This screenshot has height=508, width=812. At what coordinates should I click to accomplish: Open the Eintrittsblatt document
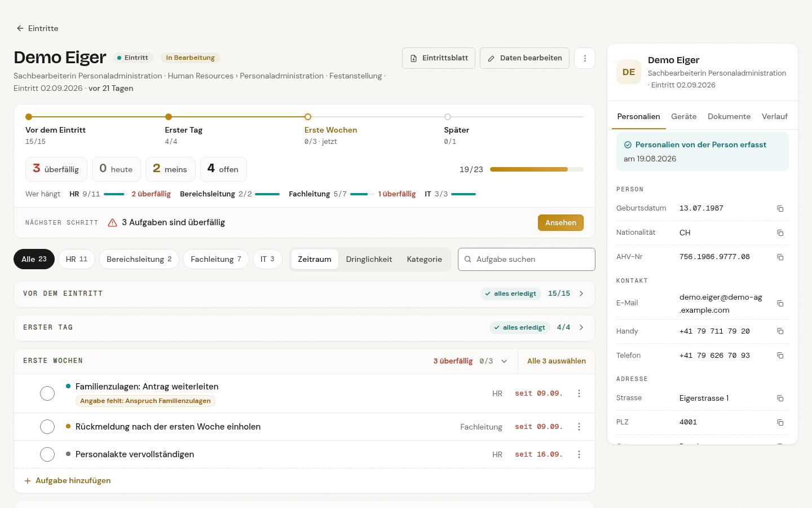coord(439,58)
